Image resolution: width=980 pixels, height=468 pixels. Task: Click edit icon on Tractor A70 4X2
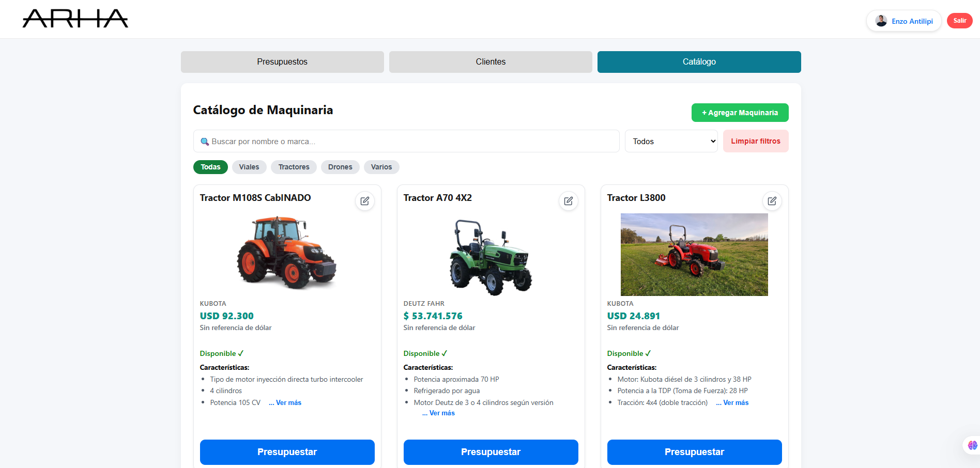(568, 201)
